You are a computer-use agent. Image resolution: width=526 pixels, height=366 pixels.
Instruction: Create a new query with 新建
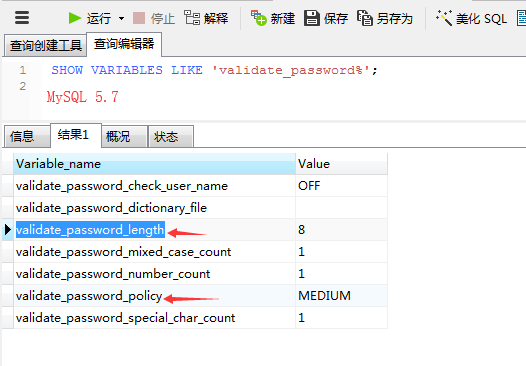point(273,18)
